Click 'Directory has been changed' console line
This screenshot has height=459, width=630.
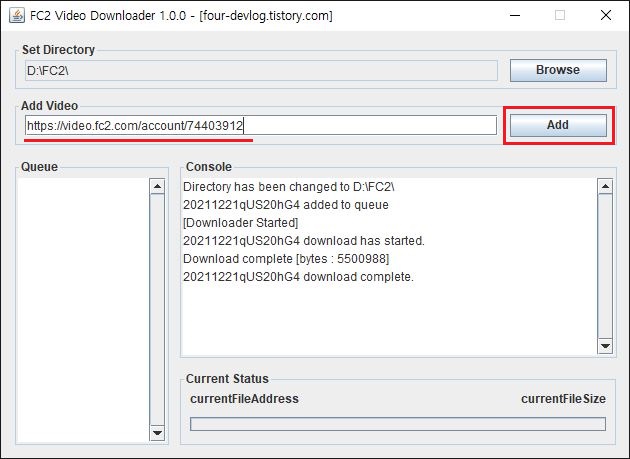pos(289,187)
